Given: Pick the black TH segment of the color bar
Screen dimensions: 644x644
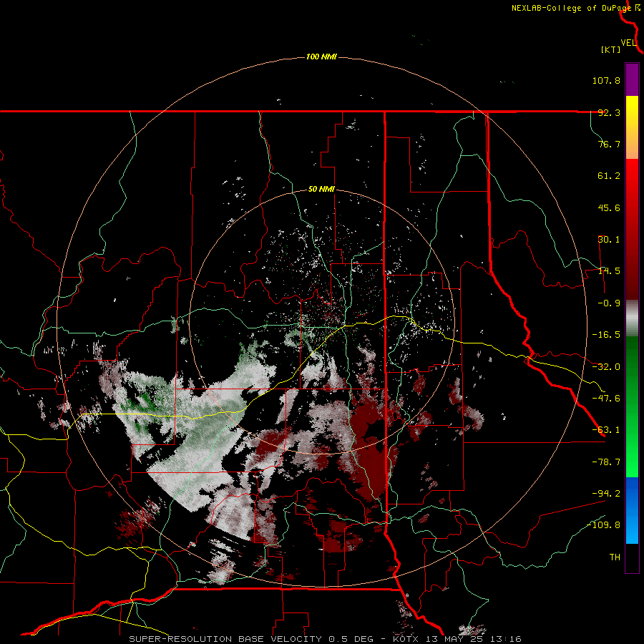Looking at the screenshot, I should pos(632,557).
